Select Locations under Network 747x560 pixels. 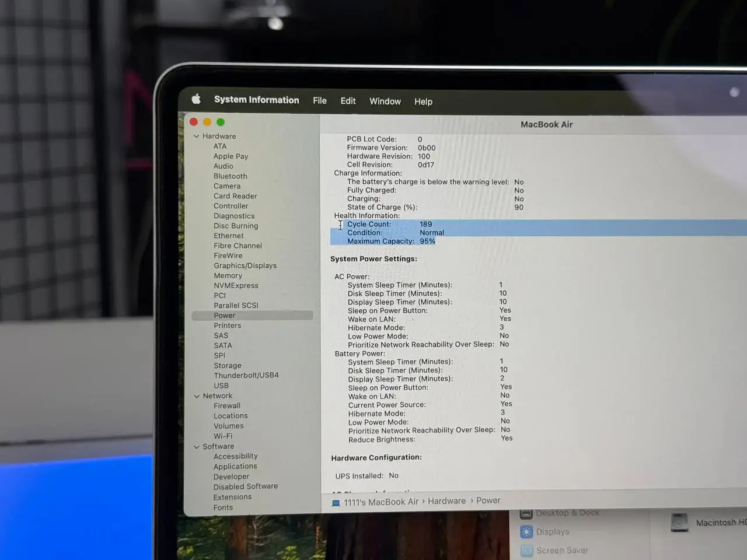click(x=230, y=416)
